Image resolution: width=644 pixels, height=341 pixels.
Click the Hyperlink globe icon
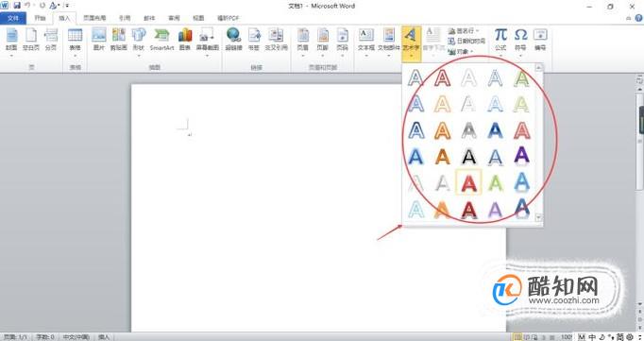[x=233, y=39]
